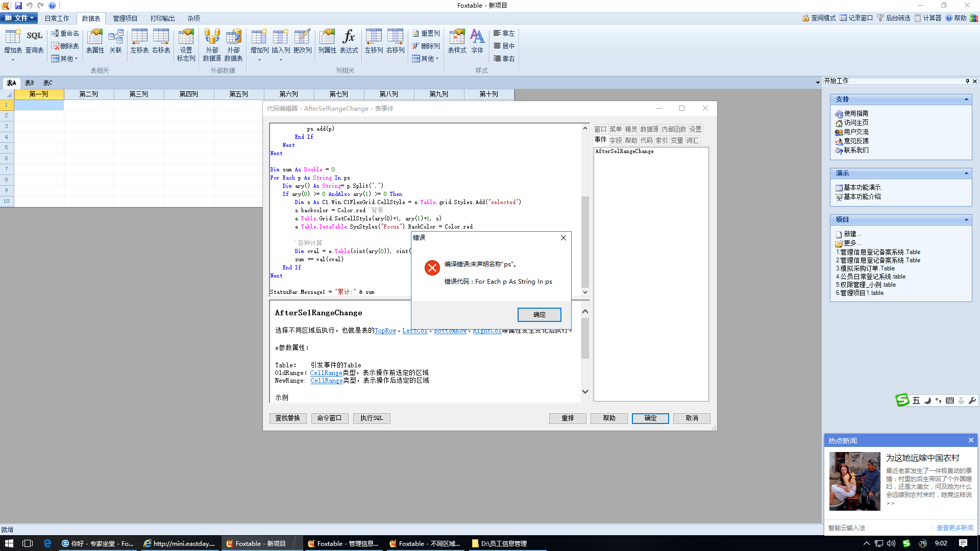Image resolution: width=980 pixels, height=551 pixels.
Task: Click the 重命名 rename table item
Action: coord(65,33)
